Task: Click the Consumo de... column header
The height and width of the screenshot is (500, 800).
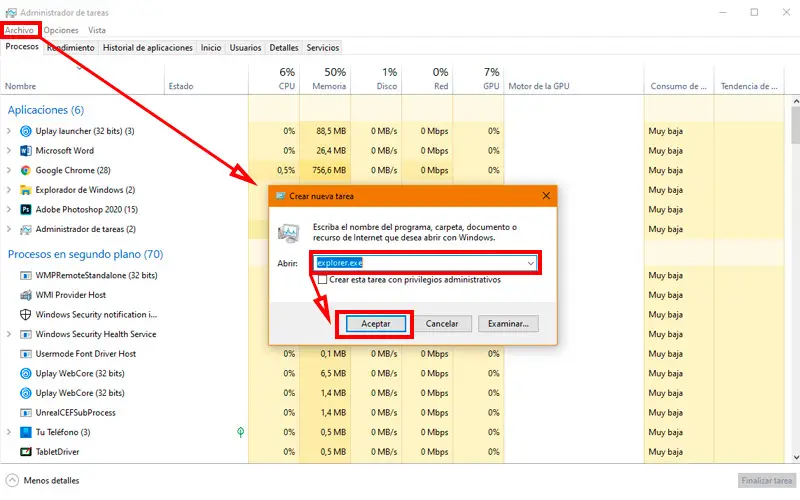Action: pos(679,79)
